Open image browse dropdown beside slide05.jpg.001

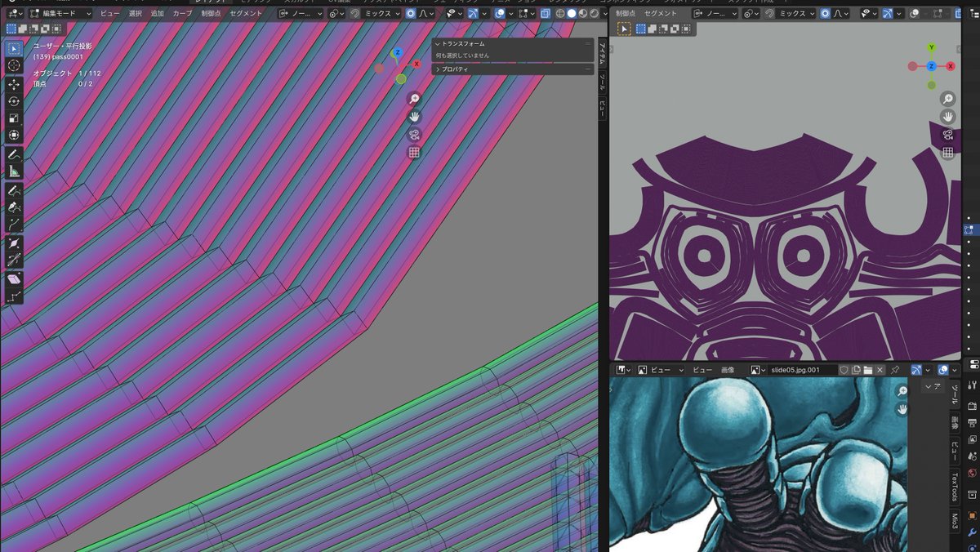coord(759,370)
